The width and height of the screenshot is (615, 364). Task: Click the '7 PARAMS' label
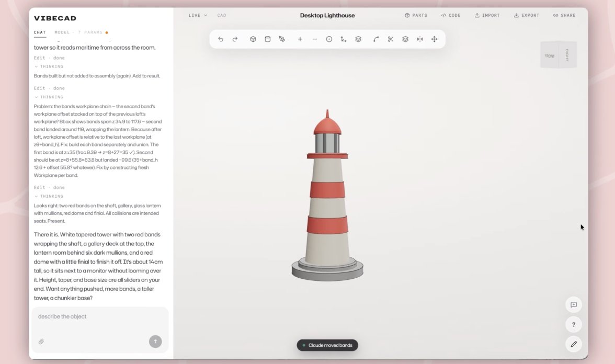coord(90,32)
